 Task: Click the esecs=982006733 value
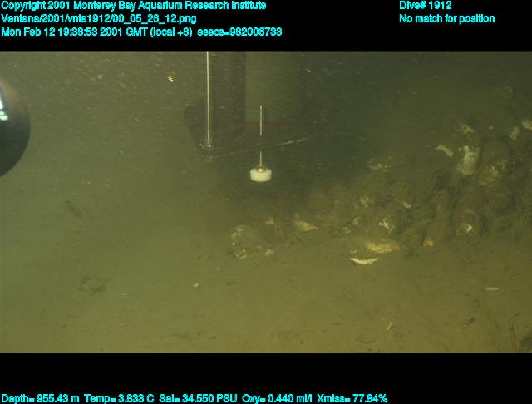(x=239, y=32)
